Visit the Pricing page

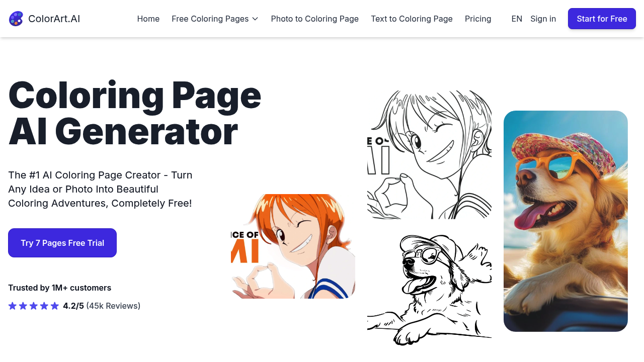(478, 19)
